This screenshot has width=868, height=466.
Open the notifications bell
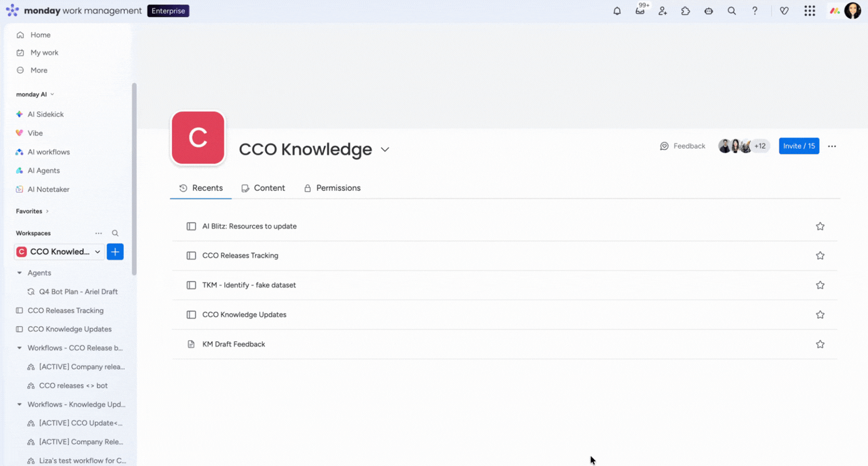point(617,11)
